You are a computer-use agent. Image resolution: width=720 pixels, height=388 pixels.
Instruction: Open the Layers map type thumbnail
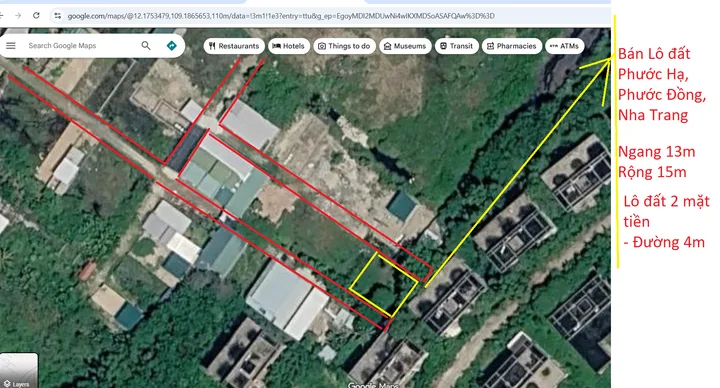[19, 370]
